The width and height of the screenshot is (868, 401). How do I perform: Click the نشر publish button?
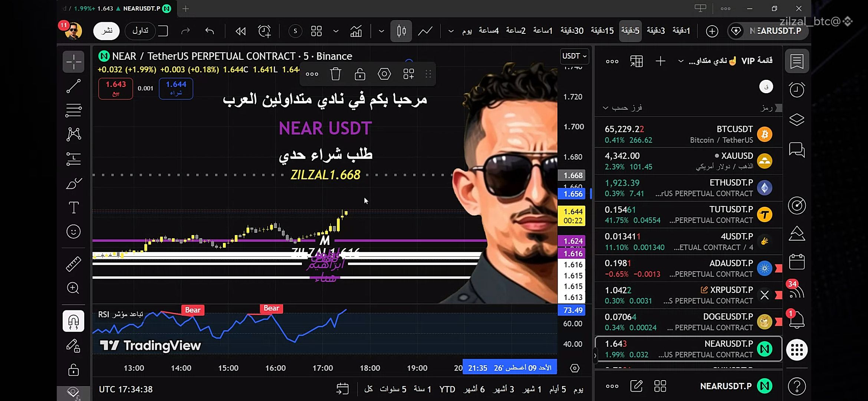[x=106, y=31]
